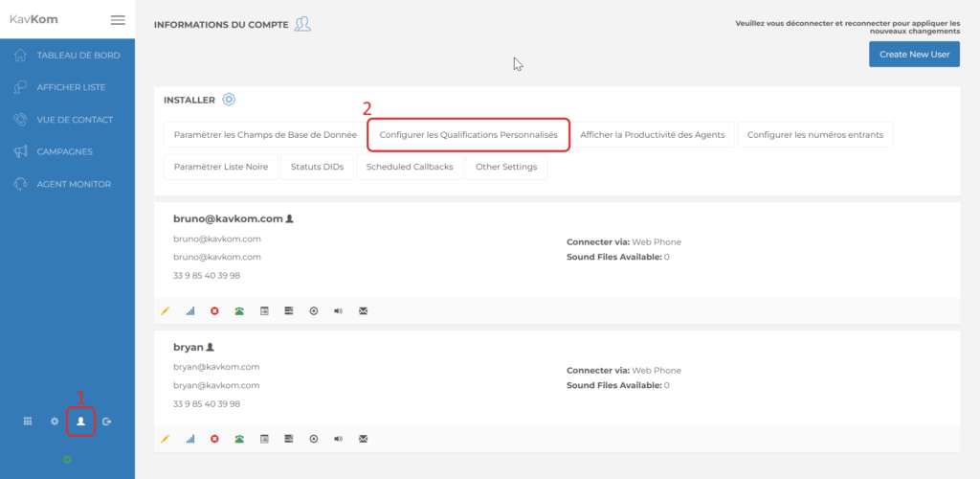Image resolution: width=980 pixels, height=479 pixels.
Task: Toggle the hamburger menu to collapse sidebar
Action: click(118, 20)
